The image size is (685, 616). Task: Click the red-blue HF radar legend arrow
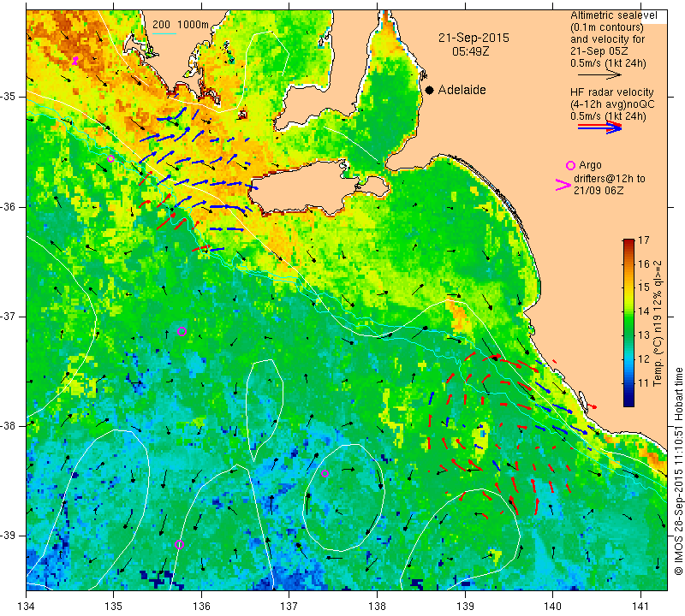pos(599,127)
